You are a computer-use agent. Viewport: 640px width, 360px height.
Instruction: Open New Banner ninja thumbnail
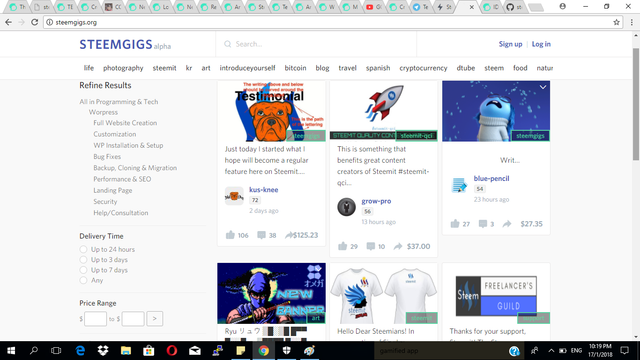tap(271, 293)
